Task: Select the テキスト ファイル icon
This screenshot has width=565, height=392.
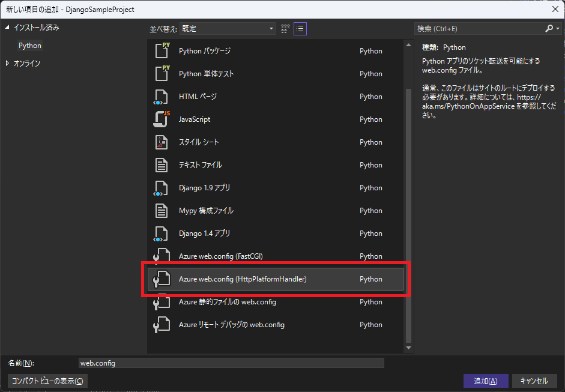Action: [x=162, y=165]
